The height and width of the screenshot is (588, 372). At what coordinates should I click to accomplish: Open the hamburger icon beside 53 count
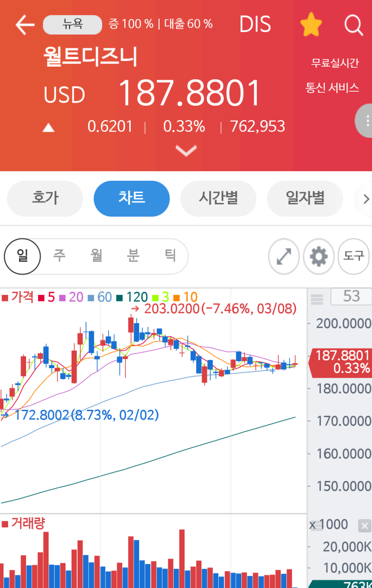coord(317,299)
